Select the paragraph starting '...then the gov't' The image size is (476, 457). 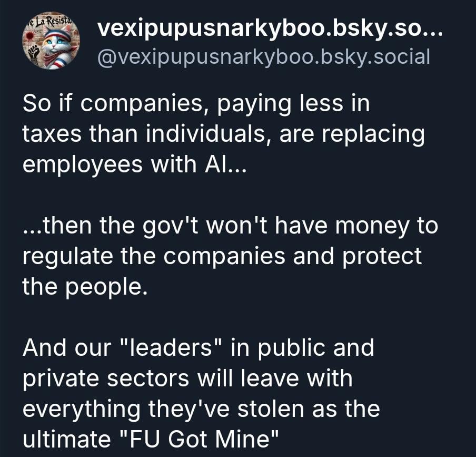tap(230, 256)
